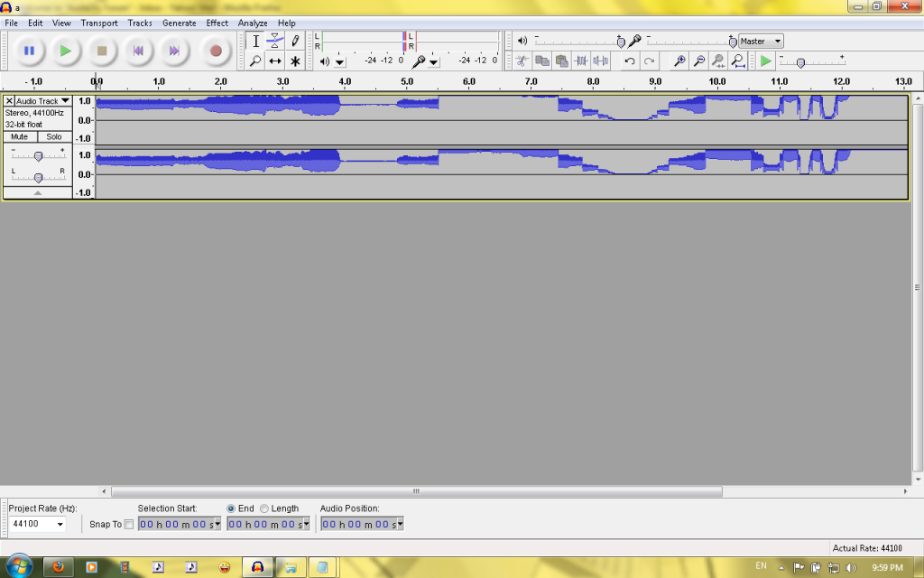This screenshot has height=578, width=924.
Task: Select the Draw pencil tool
Action: pos(295,41)
